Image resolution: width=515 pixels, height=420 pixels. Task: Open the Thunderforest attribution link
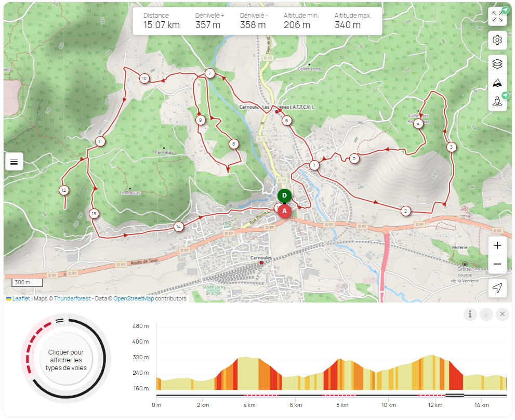click(x=72, y=299)
